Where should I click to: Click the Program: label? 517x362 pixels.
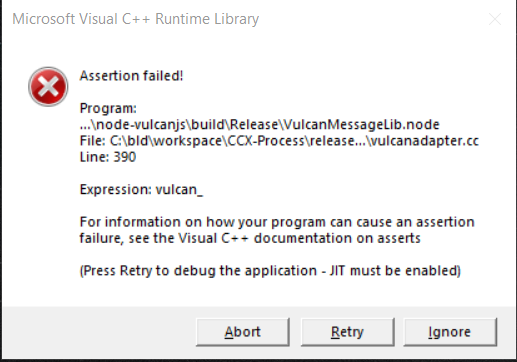point(108,108)
